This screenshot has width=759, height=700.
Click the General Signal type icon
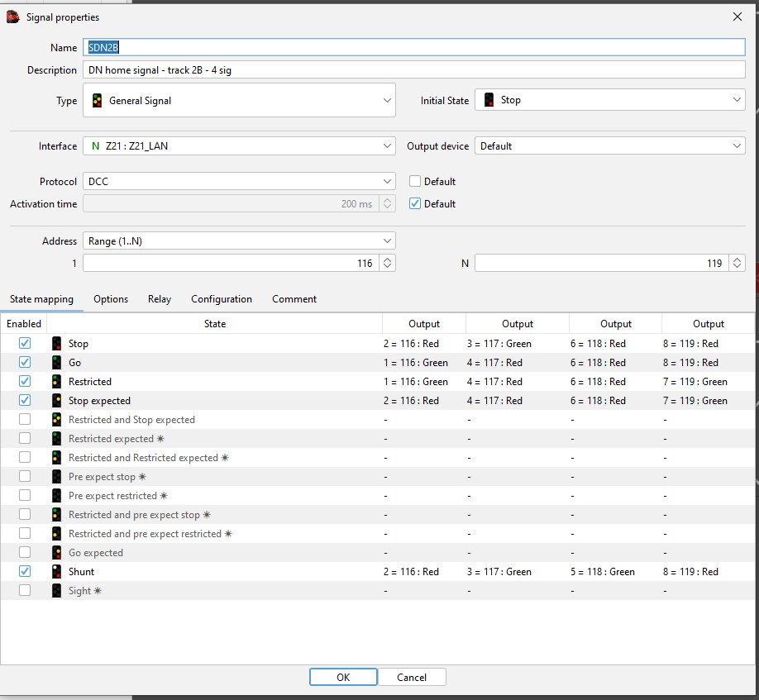(x=97, y=101)
